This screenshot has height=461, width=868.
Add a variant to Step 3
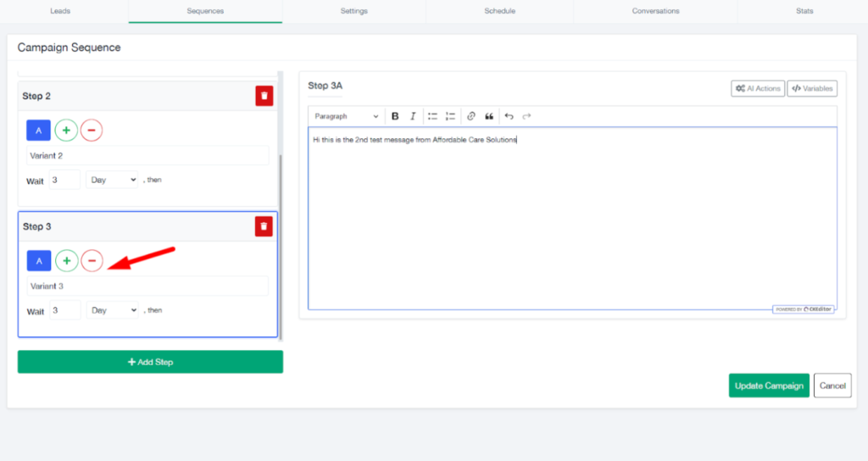pyautogui.click(x=66, y=261)
